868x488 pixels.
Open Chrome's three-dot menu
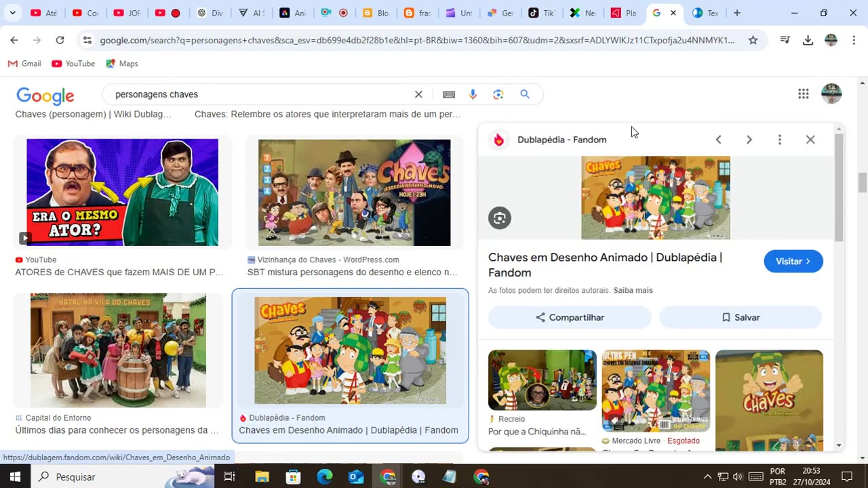click(853, 40)
